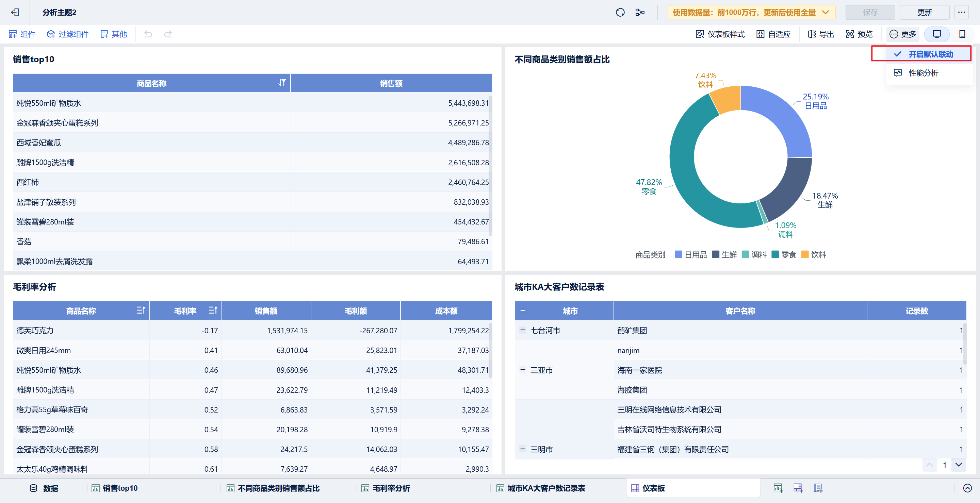The height and width of the screenshot is (503, 980).
Task: Click the 预览 preview button
Action: point(860,34)
